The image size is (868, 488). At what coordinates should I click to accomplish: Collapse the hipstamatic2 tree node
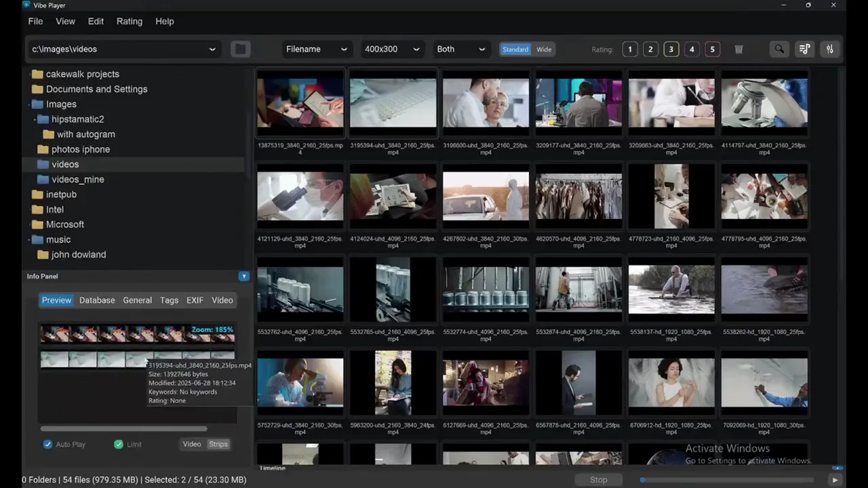[35, 119]
